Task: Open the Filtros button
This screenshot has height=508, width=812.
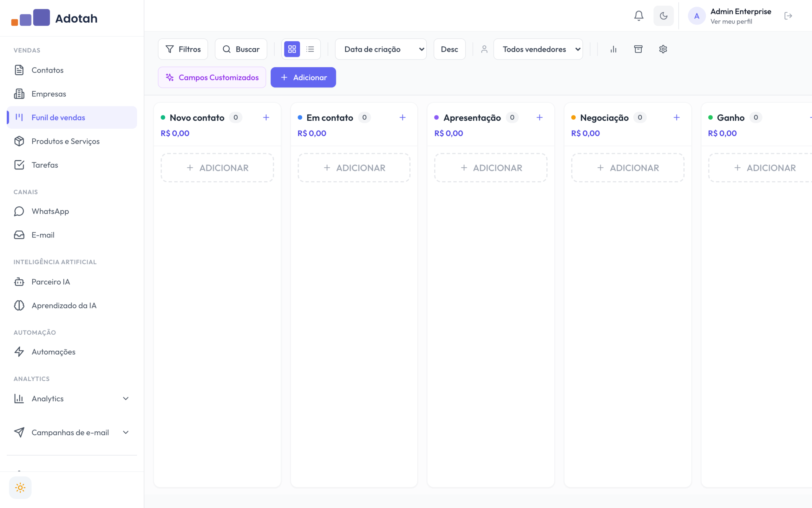Action: (183, 50)
